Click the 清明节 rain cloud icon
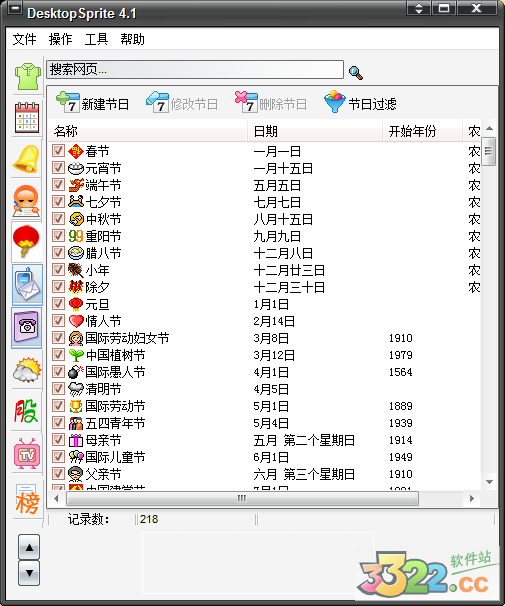This screenshot has height=606, width=505. [76, 389]
